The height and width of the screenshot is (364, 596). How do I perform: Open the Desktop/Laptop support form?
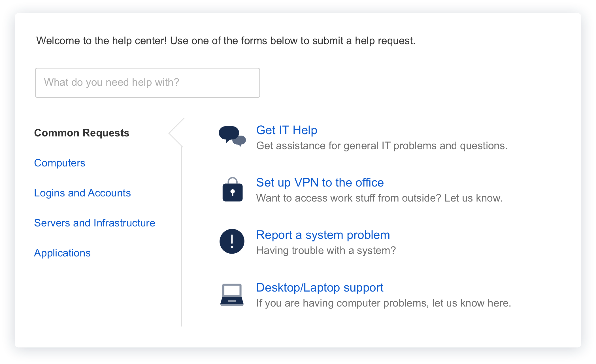tap(320, 287)
